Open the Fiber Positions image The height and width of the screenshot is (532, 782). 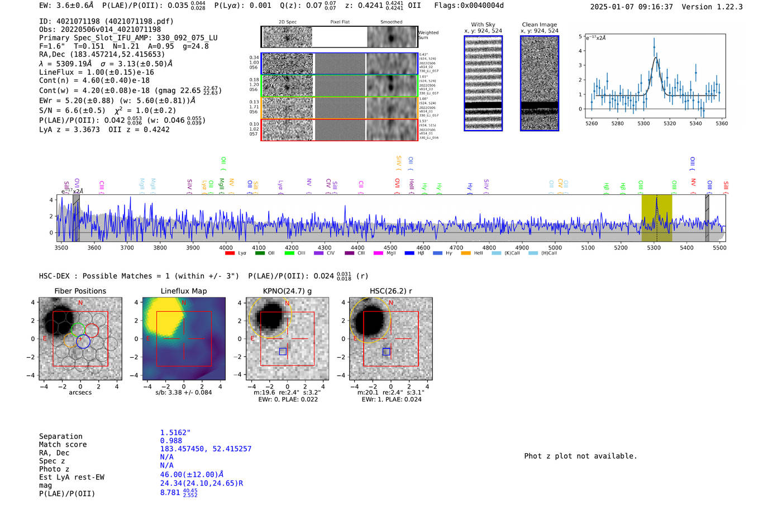point(80,339)
